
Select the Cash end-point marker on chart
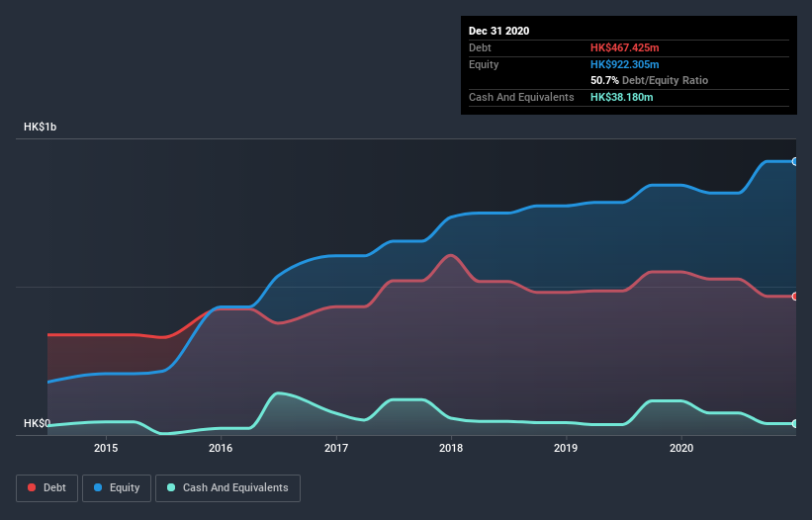pos(795,424)
